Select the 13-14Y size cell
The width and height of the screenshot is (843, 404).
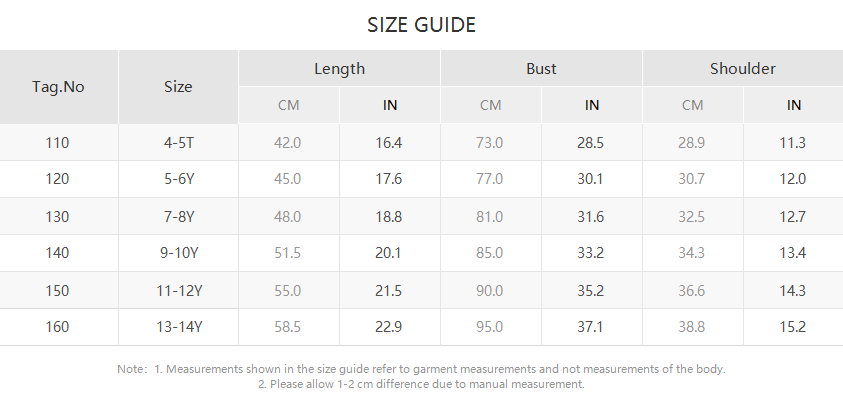click(178, 327)
